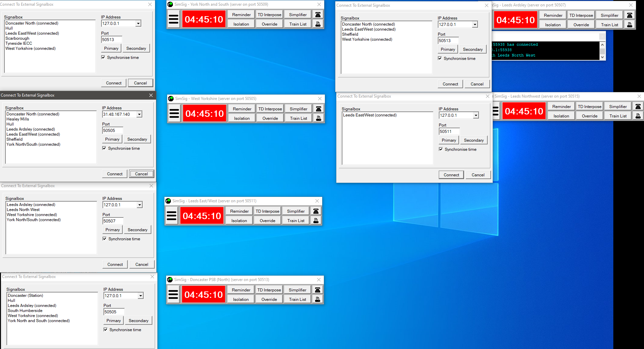
Task: Expand IP Address dropdown in dialog listing Sheffield, port 50513
Action: point(475,25)
